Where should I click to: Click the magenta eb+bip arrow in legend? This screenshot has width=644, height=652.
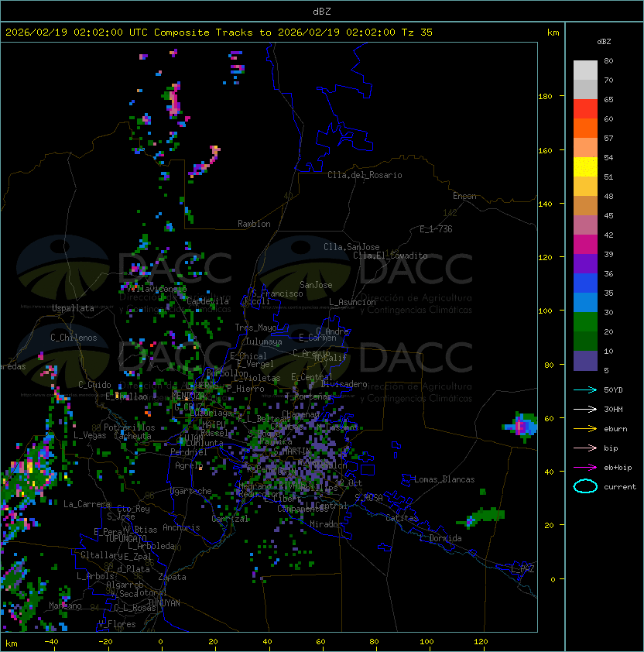tap(585, 468)
